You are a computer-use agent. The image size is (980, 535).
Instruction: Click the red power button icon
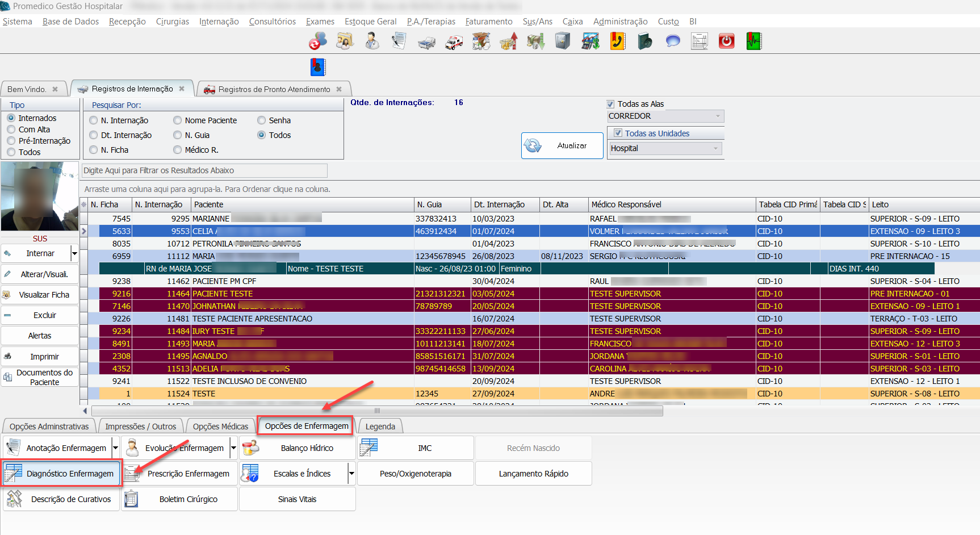(x=726, y=41)
